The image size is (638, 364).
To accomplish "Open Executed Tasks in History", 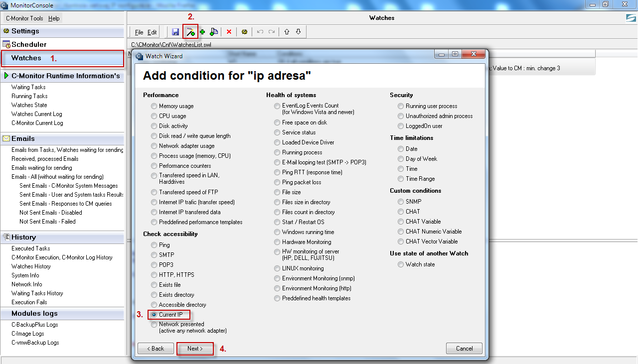I will point(31,248).
